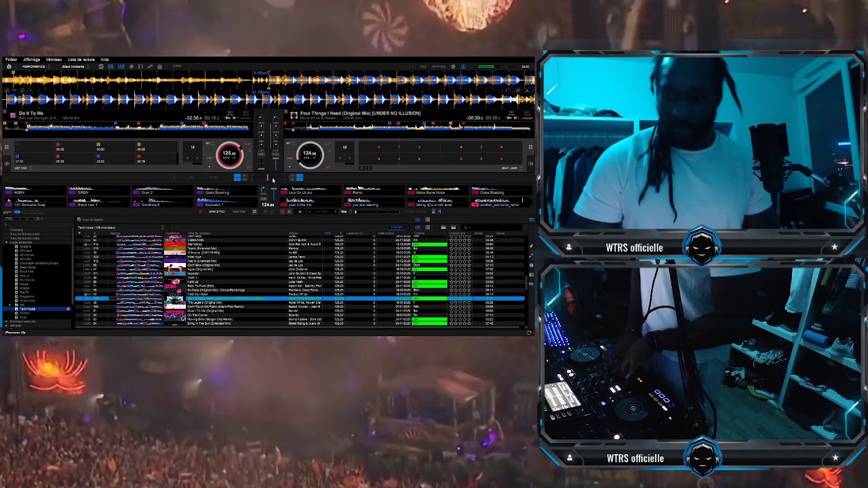868x488 pixels.
Task: Click deck 2 play/pause button
Action: coord(290,167)
